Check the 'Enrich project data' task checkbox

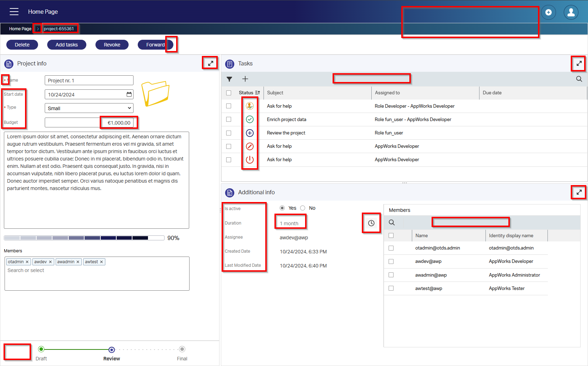[x=229, y=119]
